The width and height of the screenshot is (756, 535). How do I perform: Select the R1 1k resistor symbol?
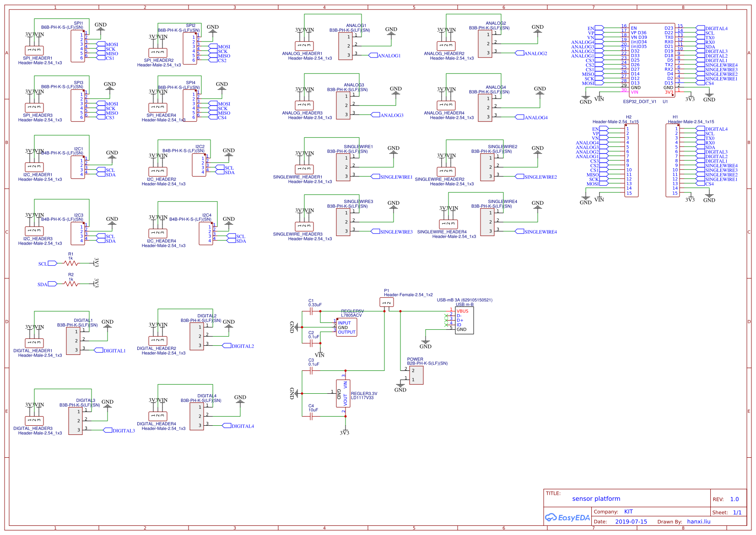[x=71, y=263]
